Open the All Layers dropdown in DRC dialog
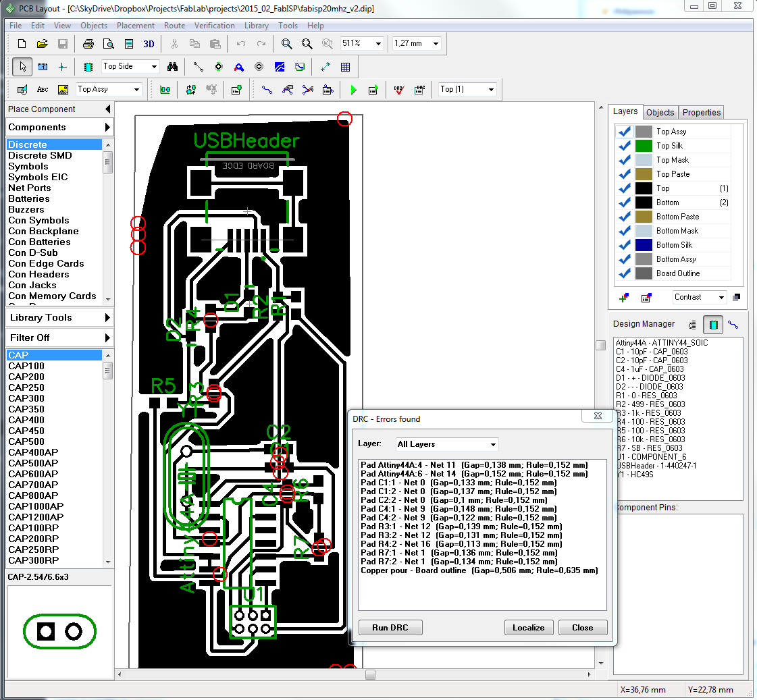Viewport: 757px width, 700px height. 493,444
